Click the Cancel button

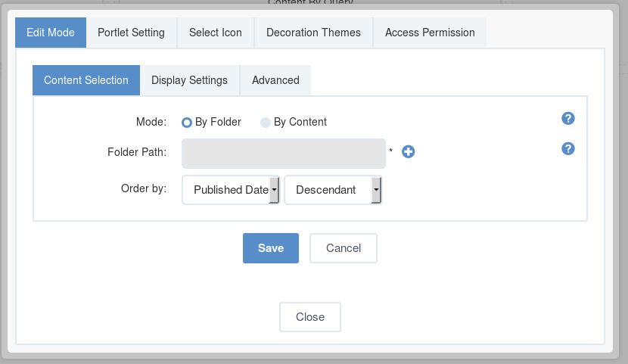coord(344,248)
